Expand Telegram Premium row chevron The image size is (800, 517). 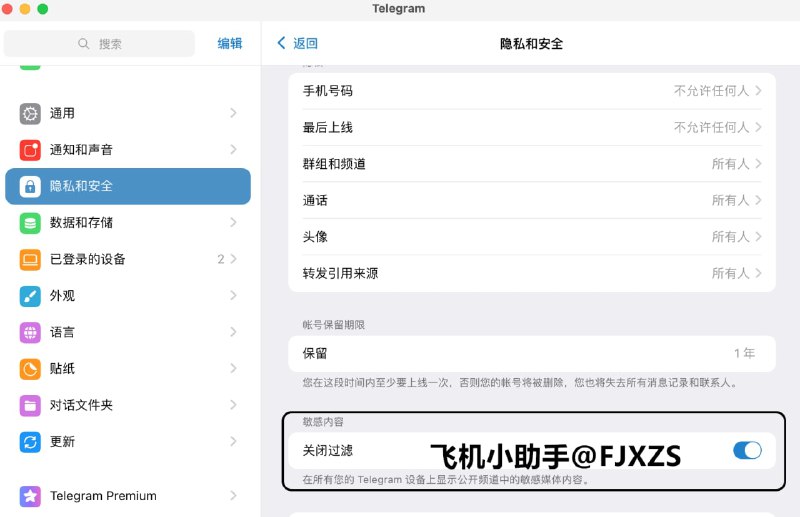233,495
